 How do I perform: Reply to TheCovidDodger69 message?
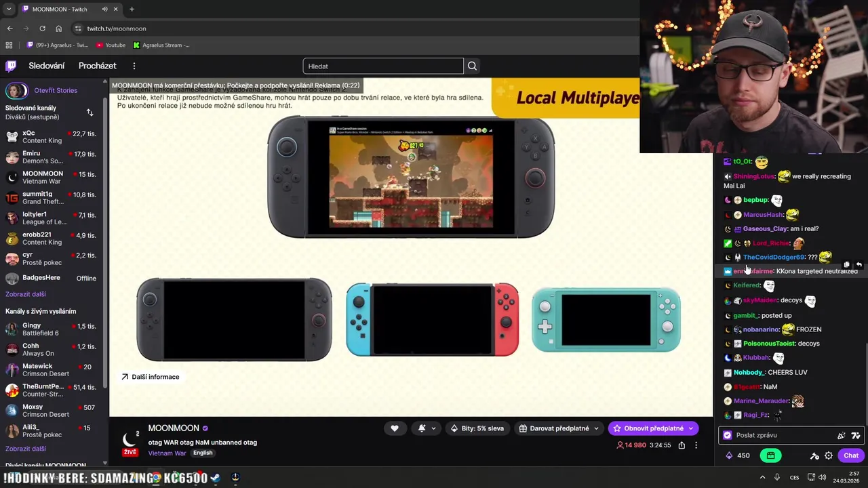click(859, 264)
